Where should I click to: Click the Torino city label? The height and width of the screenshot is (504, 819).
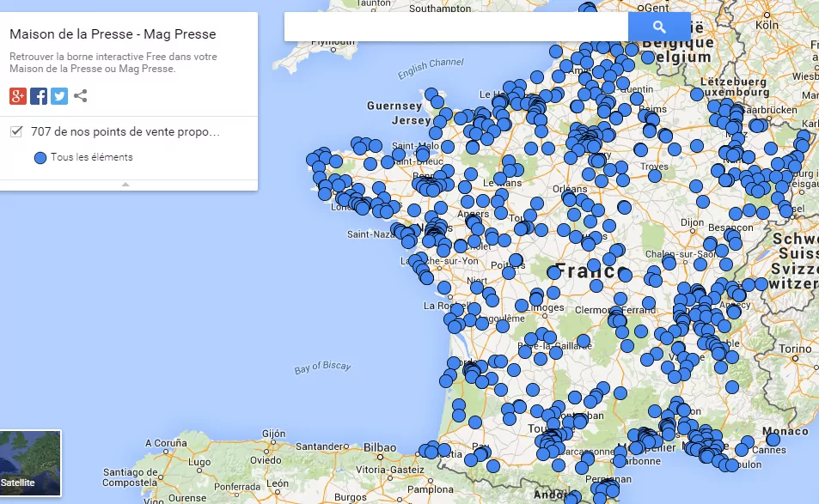click(x=794, y=349)
